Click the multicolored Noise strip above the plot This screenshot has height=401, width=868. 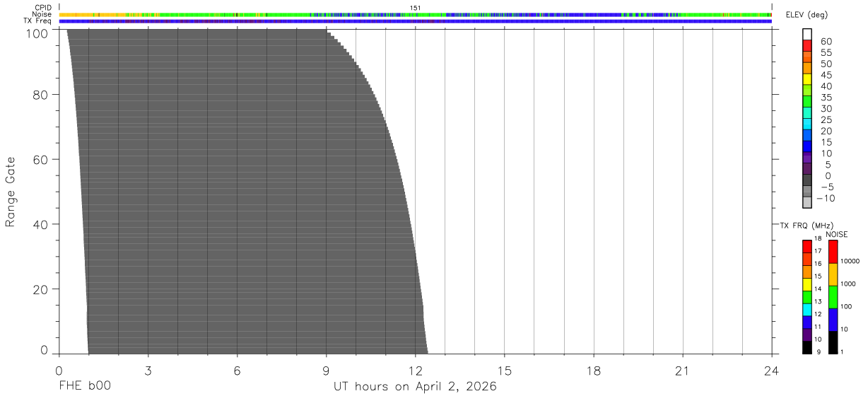click(x=416, y=14)
